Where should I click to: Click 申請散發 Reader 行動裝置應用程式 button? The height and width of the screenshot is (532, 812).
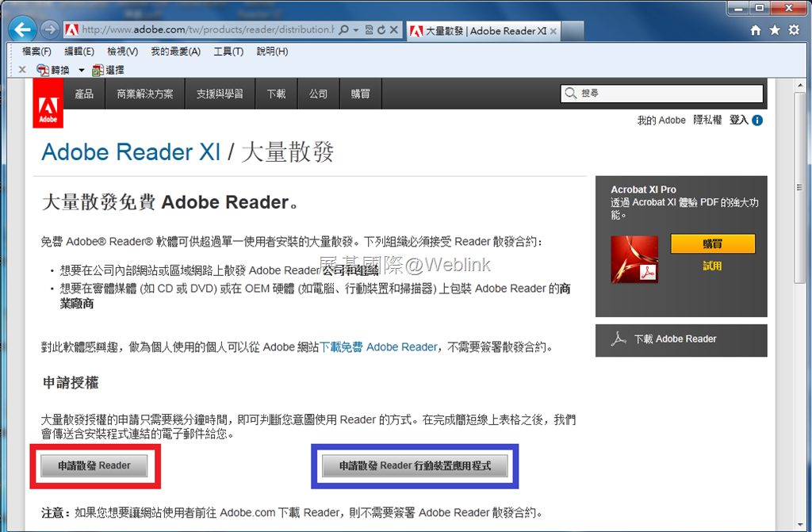point(415,465)
